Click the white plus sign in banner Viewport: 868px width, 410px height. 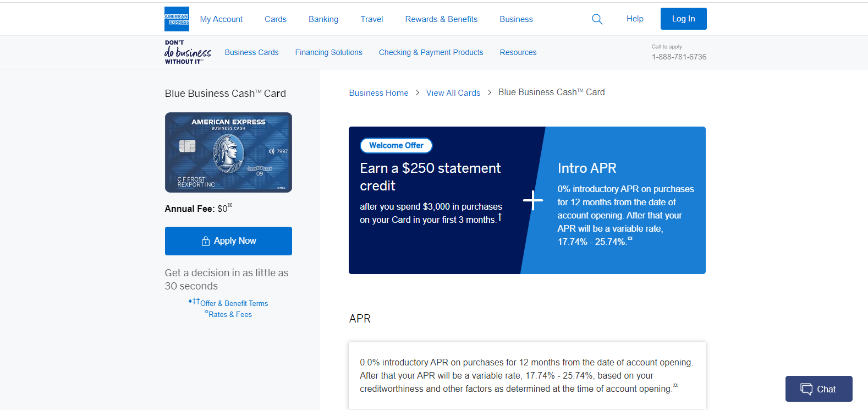tap(532, 200)
